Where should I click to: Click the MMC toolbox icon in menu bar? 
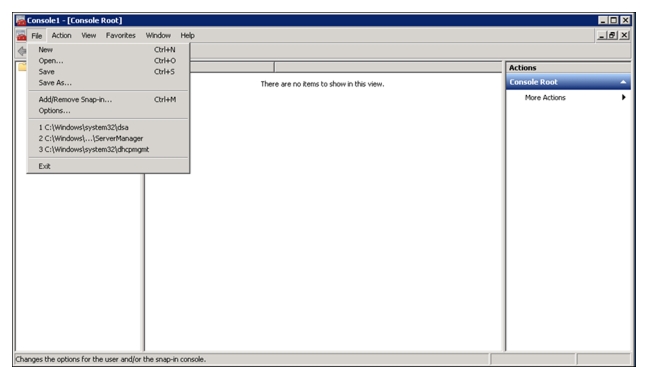coord(21,36)
